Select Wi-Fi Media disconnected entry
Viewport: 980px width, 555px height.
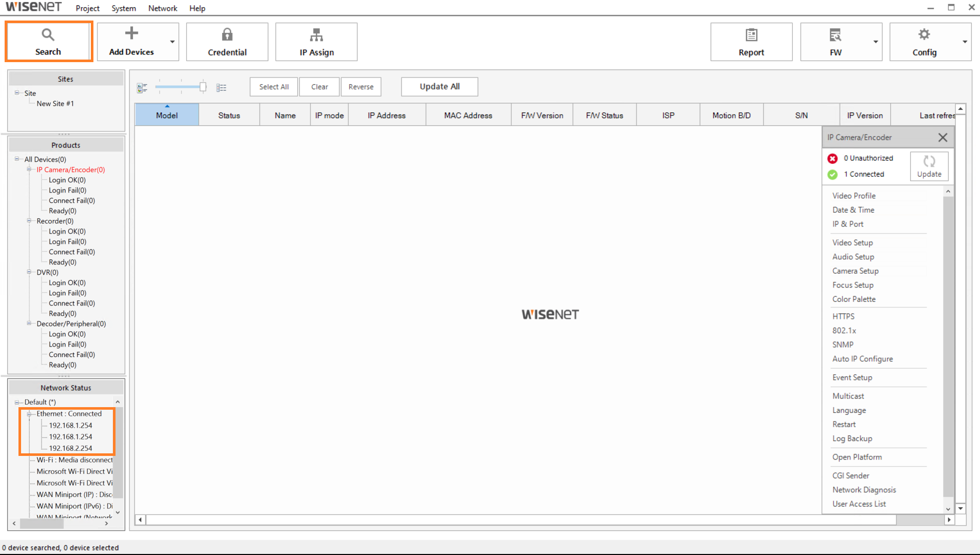[74, 460]
